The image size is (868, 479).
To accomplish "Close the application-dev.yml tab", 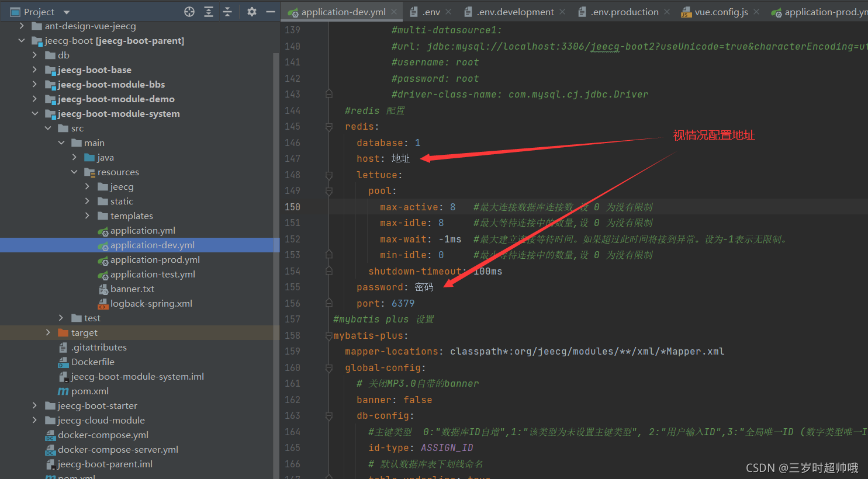I will pos(395,12).
